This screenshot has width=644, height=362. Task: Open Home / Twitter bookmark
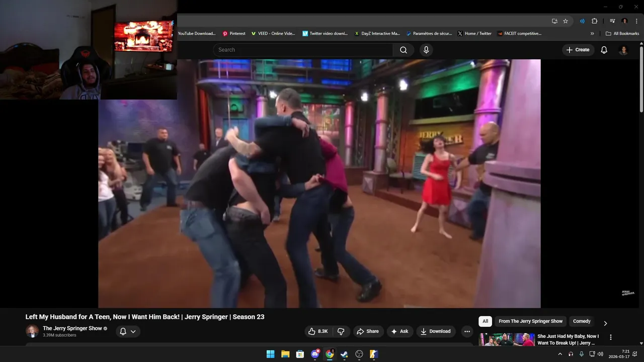coord(474,34)
